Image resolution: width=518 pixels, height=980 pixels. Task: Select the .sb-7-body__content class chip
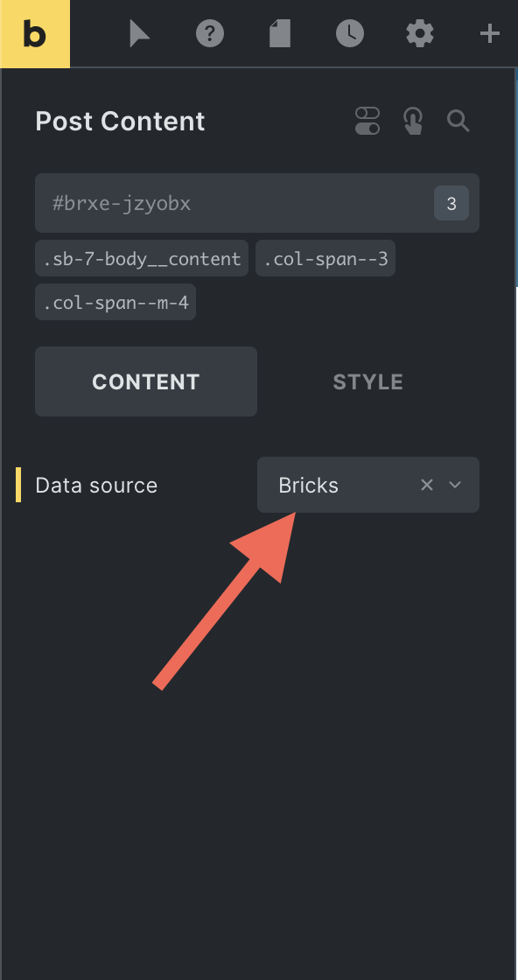pyautogui.click(x=142, y=258)
